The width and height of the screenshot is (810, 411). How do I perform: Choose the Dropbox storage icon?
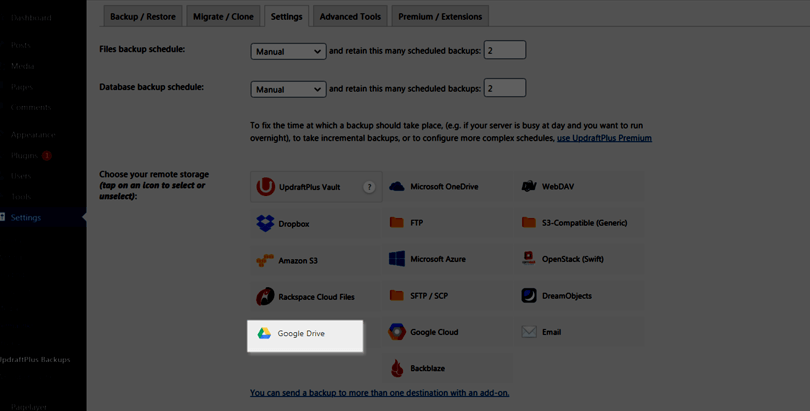266,224
